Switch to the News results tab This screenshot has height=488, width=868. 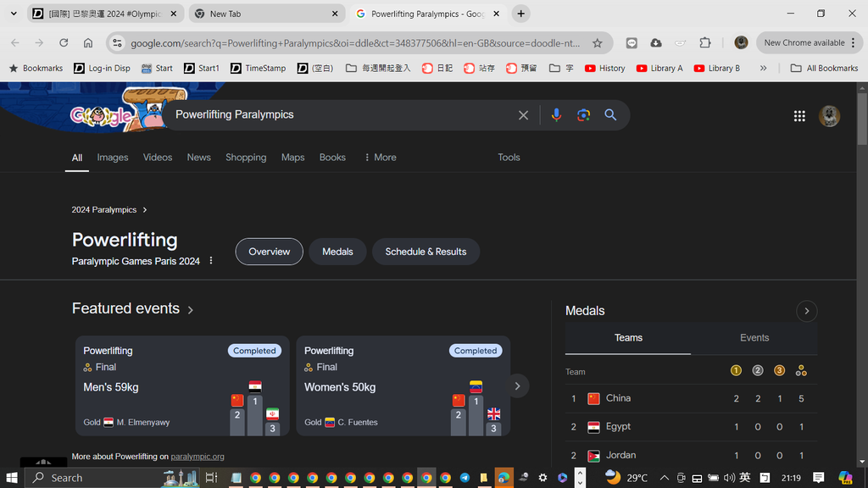pos(198,157)
